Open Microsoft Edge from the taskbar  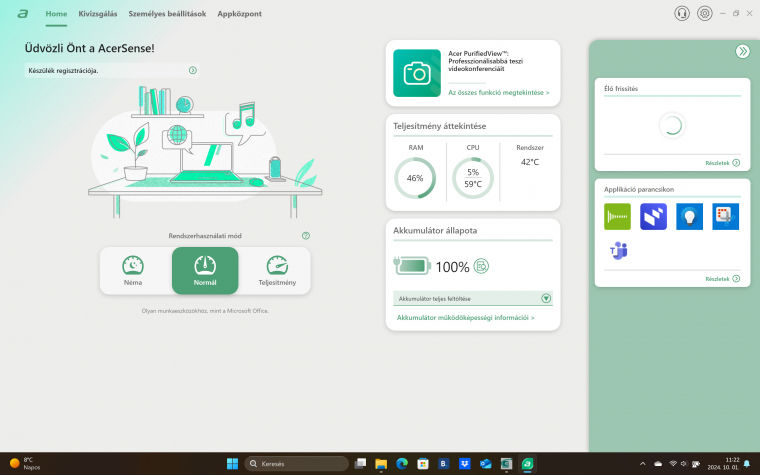(x=402, y=464)
